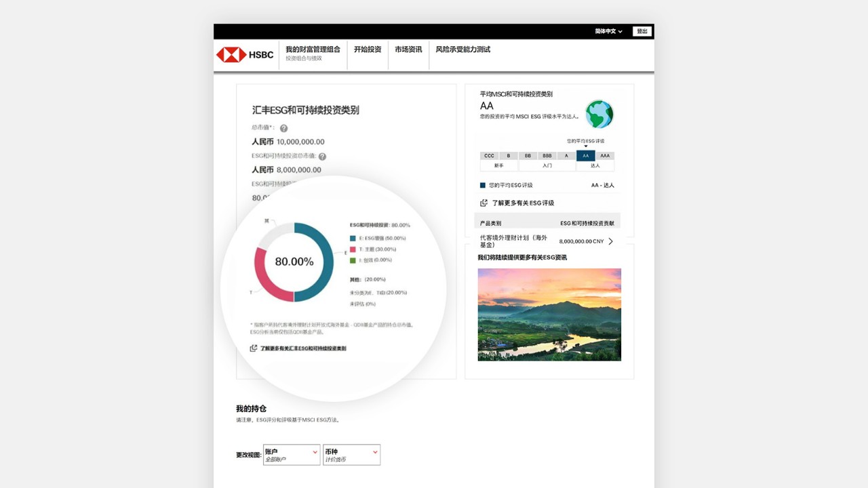
Task: Open 风险承受能力测试 menu item
Action: tap(462, 49)
